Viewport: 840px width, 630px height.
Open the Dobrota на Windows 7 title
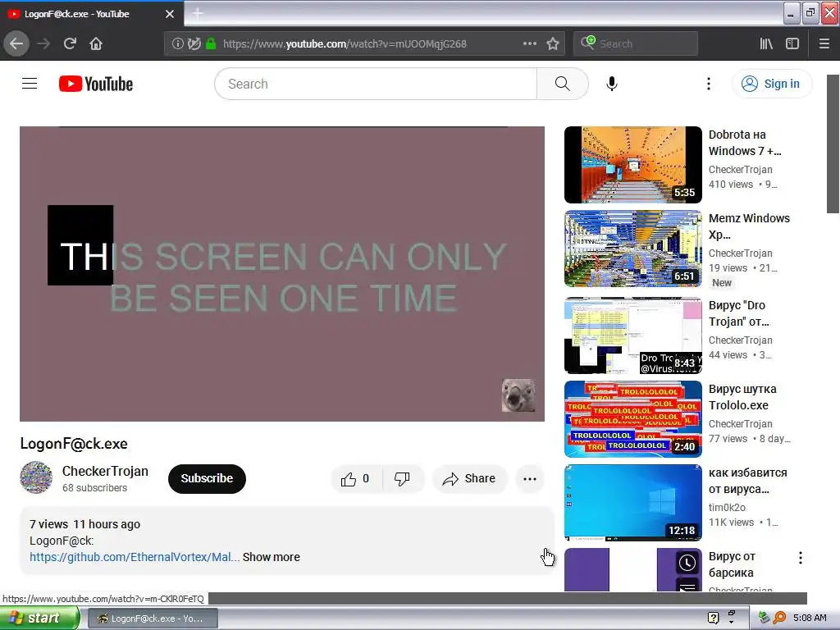[745, 143]
